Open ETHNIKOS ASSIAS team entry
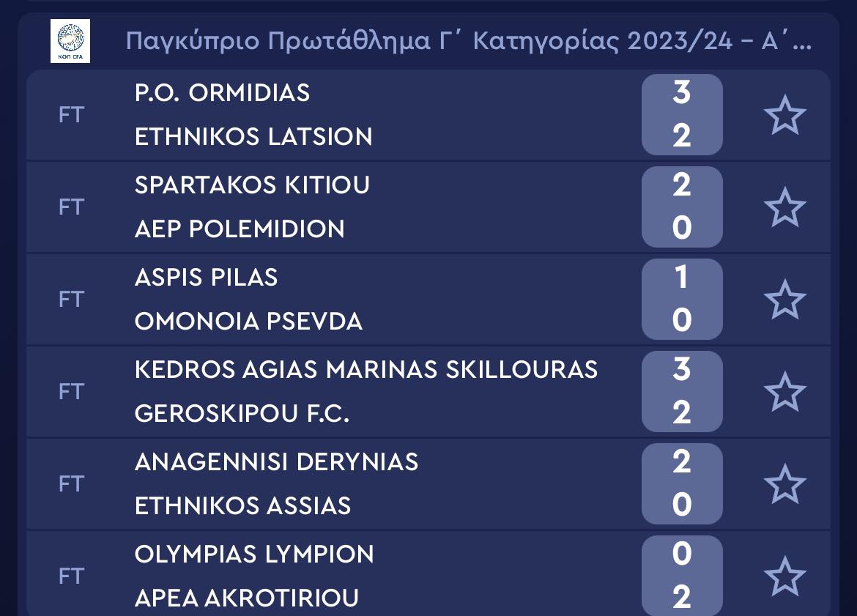The height and width of the screenshot is (616, 857). click(x=242, y=506)
